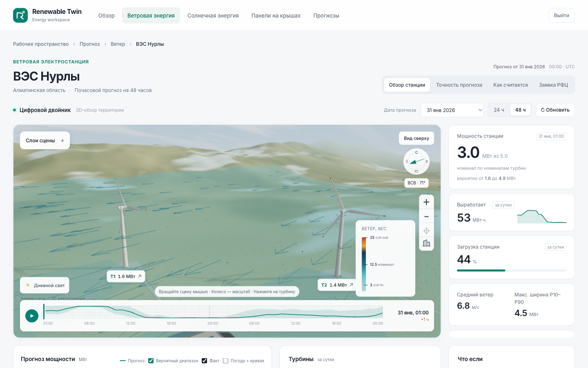Select the 24 ч horizon toggle
This screenshot has height=368, width=588.
click(x=499, y=110)
